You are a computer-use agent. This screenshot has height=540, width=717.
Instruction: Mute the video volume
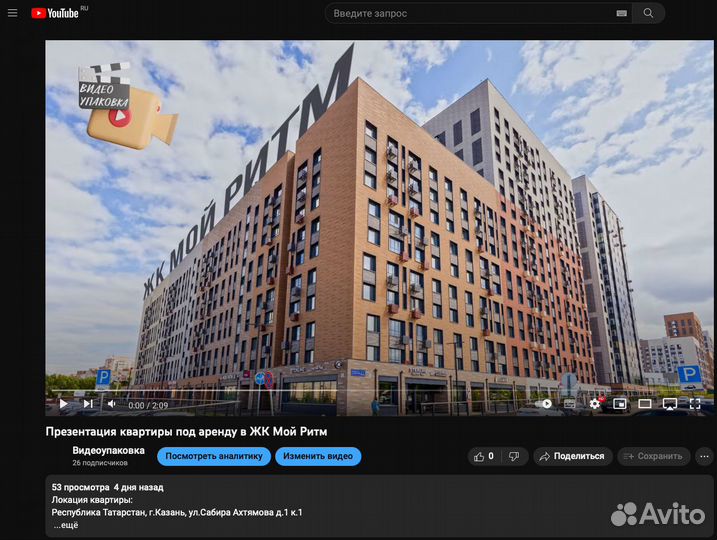coord(111,404)
